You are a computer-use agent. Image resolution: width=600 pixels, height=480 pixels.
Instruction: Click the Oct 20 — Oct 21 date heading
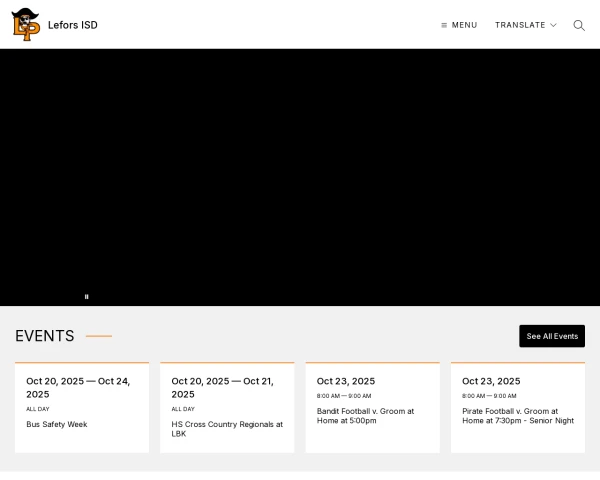coord(222,387)
